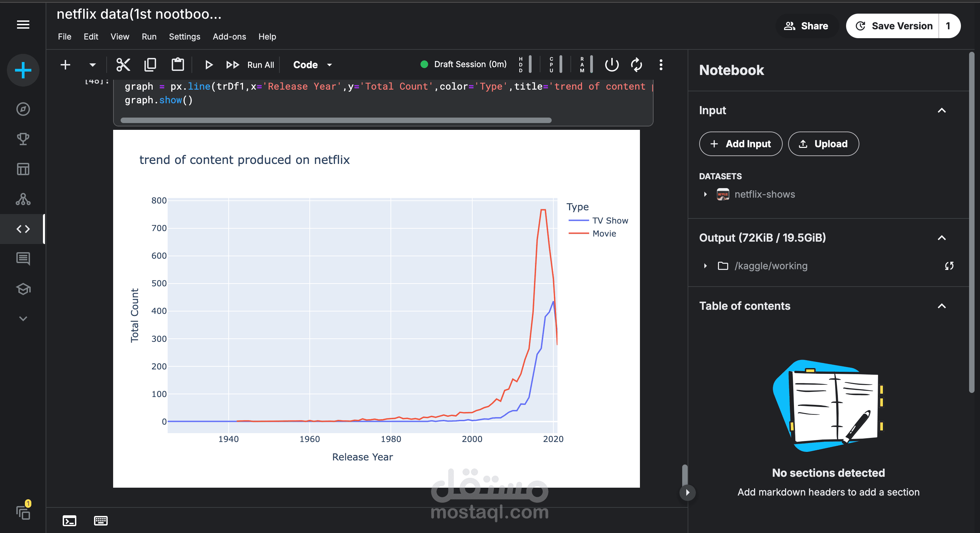This screenshot has width=980, height=533.
Task: Open the console terminal icon
Action: tap(69, 520)
